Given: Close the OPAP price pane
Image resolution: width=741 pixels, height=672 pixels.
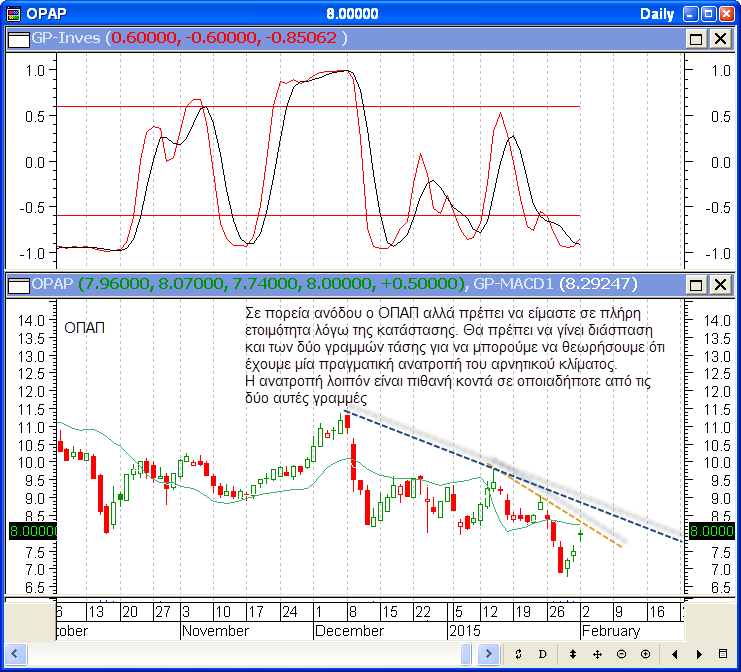Looking at the screenshot, I should [x=720, y=284].
